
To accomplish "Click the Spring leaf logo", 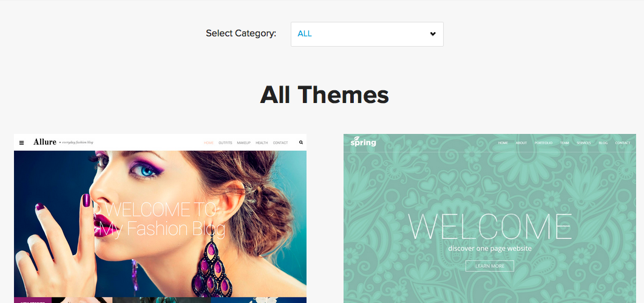I will 363,142.
